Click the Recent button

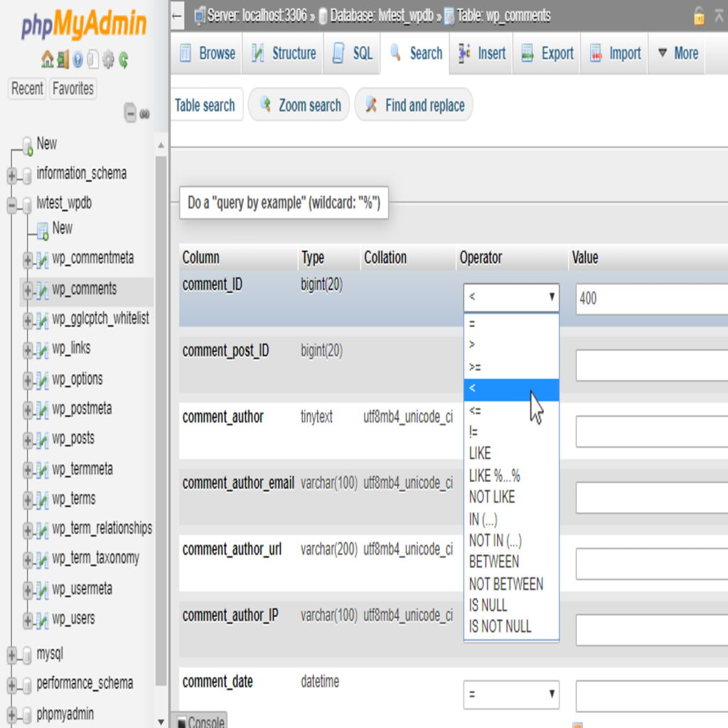coord(27,89)
